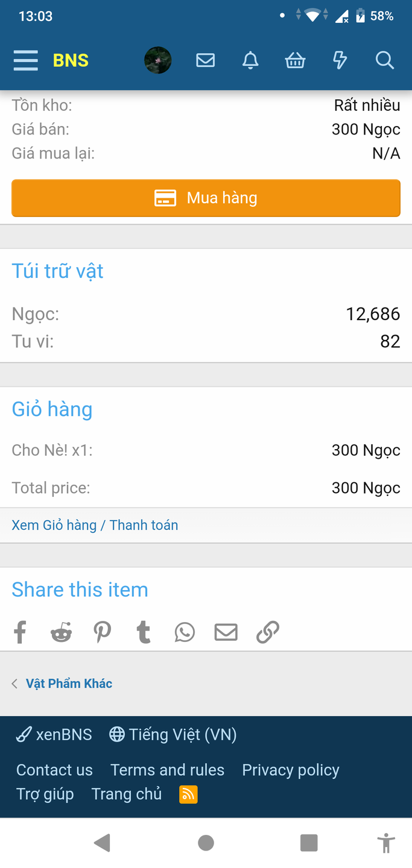
Task: Open search with the magnifier icon
Action: (x=384, y=60)
